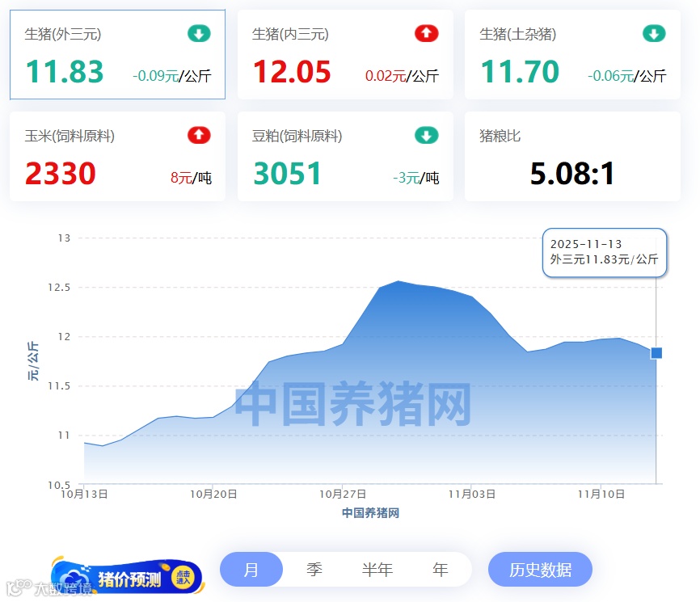Select the 生猪(外三元) price card
This screenshot has height=602, width=700.
(x=117, y=54)
